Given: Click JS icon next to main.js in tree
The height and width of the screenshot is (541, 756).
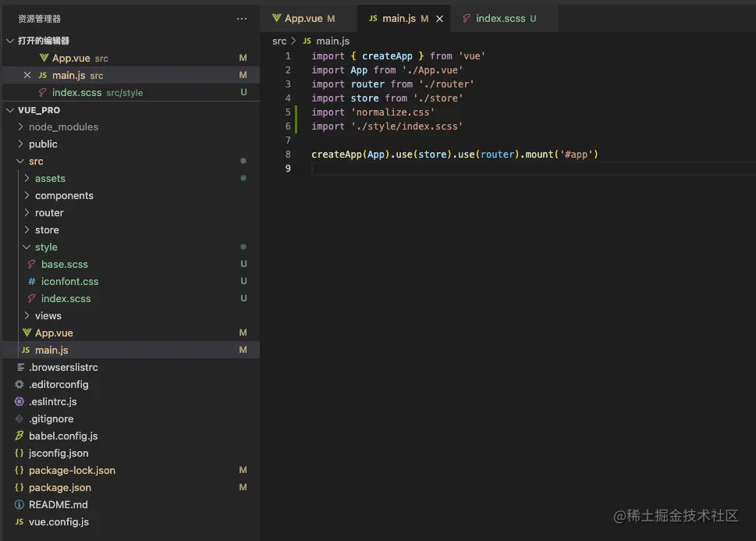Looking at the screenshot, I should click(x=26, y=350).
